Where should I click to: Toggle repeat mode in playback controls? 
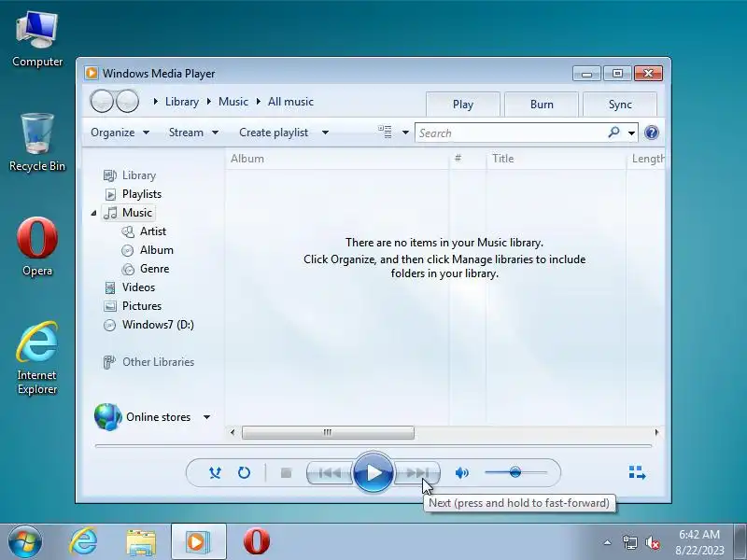244,473
